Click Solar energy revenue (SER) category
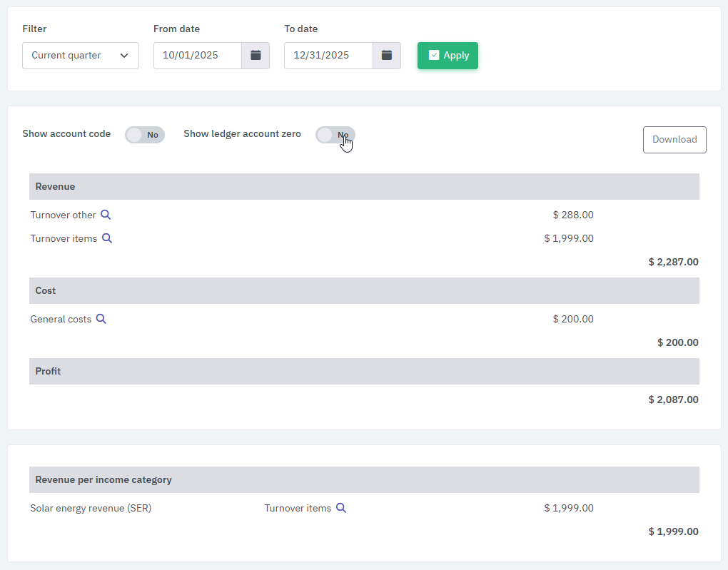Image resolution: width=728 pixels, height=570 pixels. coord(91,508)
